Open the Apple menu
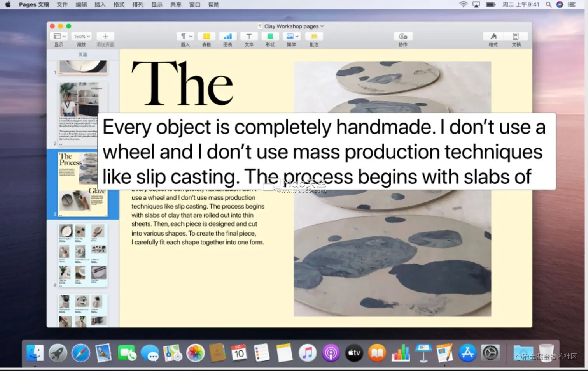This screenshot has width=588, height=371. pos(8,4)
